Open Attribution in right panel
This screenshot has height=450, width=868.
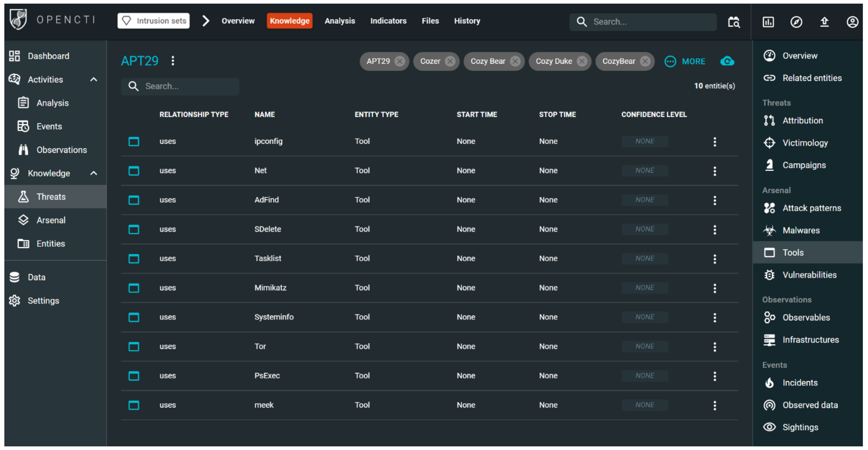pyautogui.click(x=808, y=121)
